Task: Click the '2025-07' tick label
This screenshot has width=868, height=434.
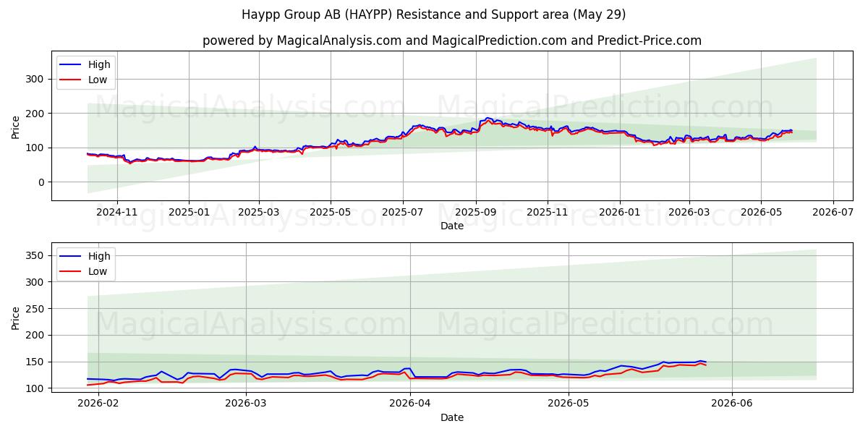Action: [x=402, y=213]
